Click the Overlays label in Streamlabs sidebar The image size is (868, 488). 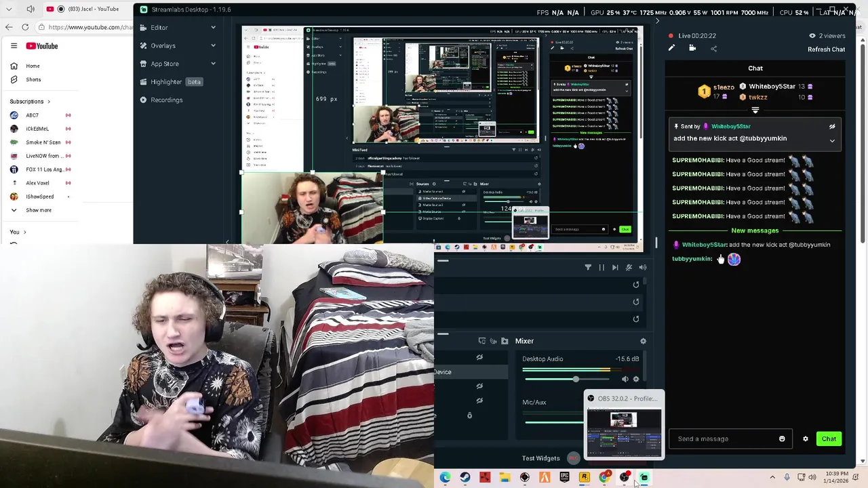pos(163,45)
